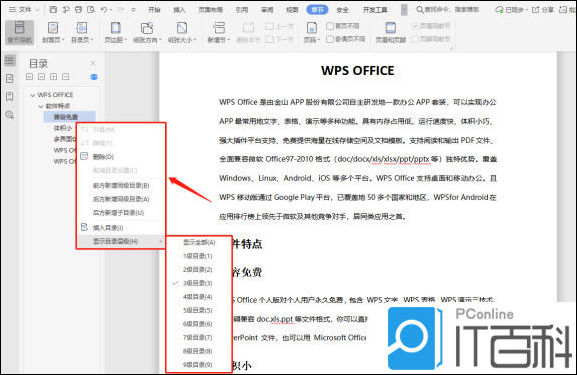Collapse the WPS OFFICE tree node

33,95
